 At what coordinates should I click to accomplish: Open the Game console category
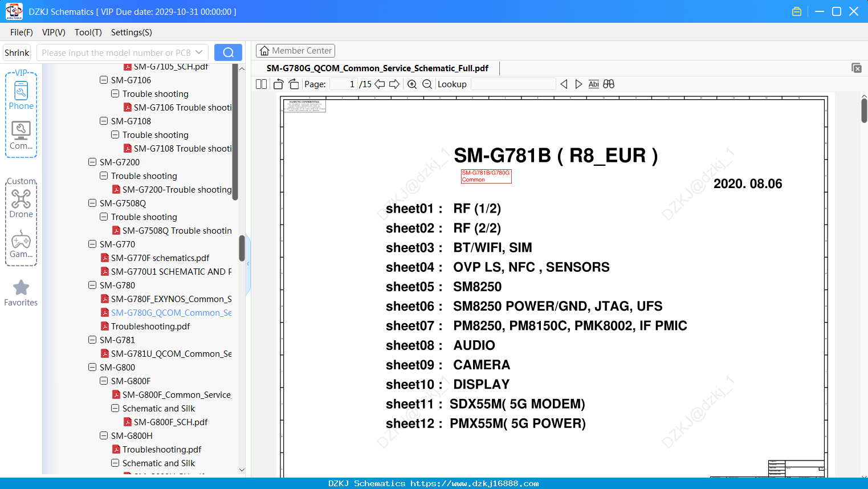click(x=21, y=244)
